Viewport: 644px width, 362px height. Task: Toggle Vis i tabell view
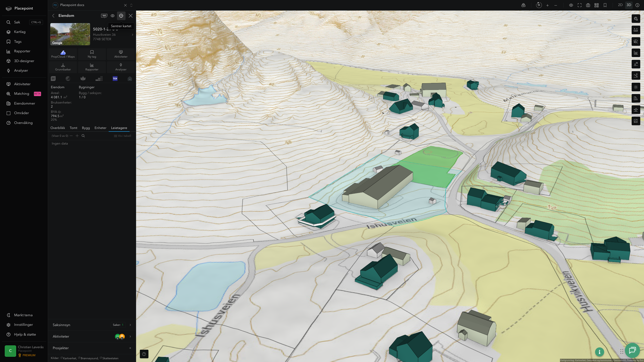coord(123,136)
